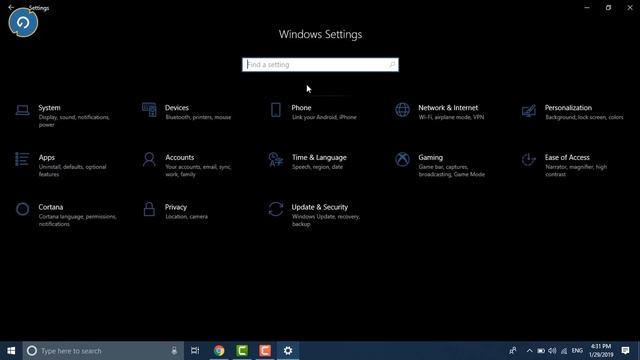Click the search magnifier in Find a setting
The width and height of the screenshot is (640, 360).
[392, 64]
